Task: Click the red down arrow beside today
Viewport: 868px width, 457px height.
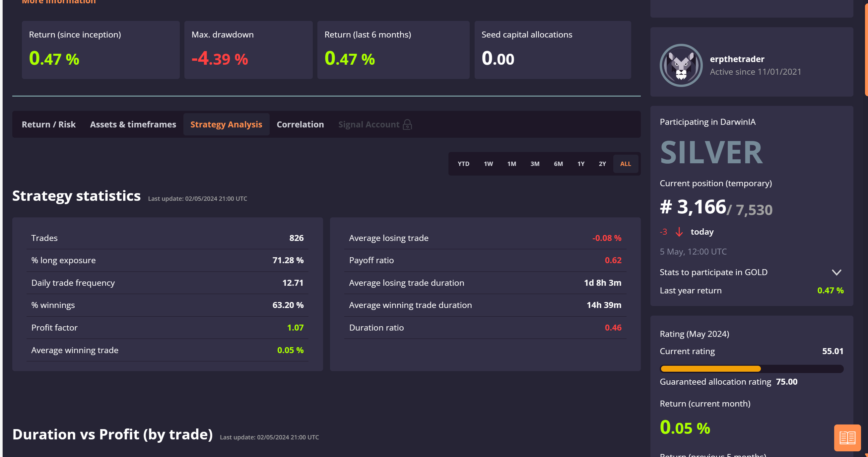Action: click(x=679, y=232)
